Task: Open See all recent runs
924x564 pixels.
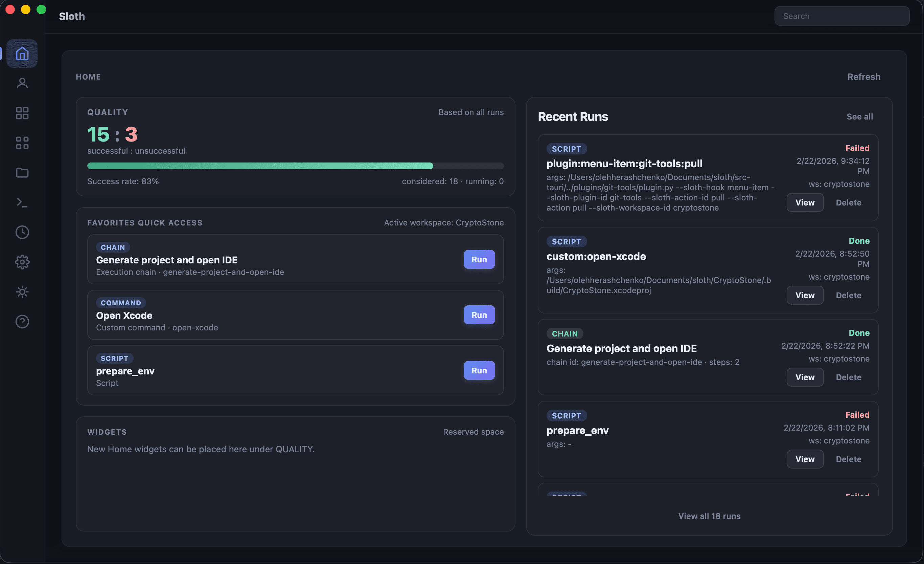Action: [859, 116]
